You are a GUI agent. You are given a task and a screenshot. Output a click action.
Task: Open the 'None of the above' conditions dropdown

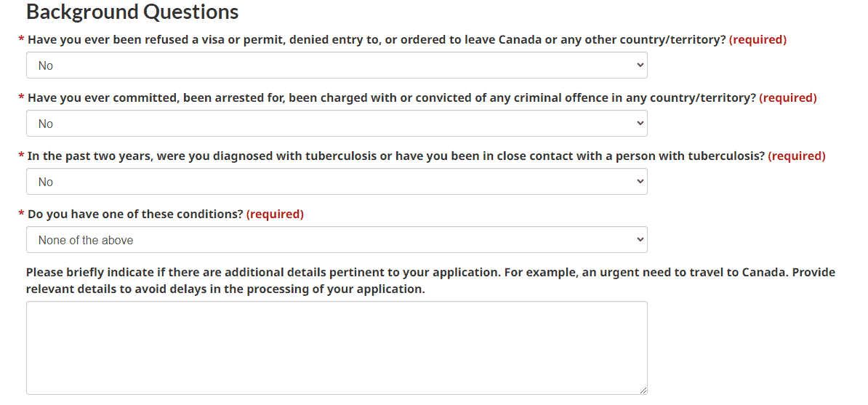click(337, 240)
